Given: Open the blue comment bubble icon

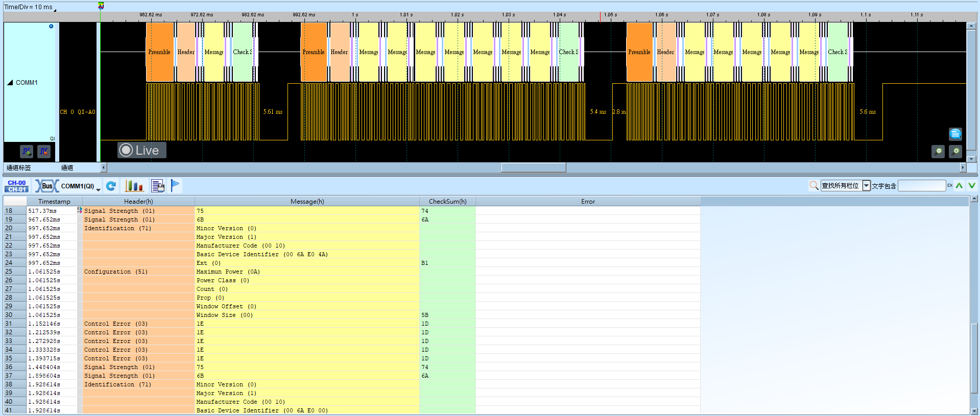Looking at the screenshot, I should point(955,134).
